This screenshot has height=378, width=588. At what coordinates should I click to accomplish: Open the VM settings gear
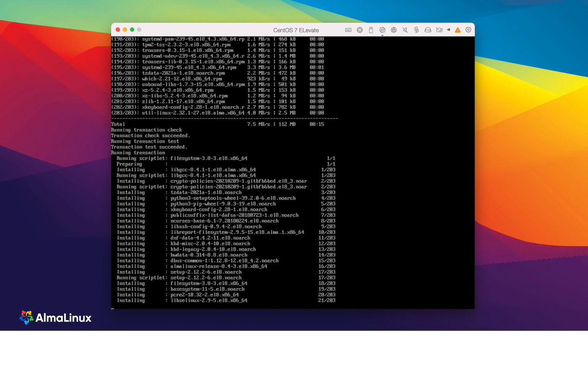tap(468, 30)
